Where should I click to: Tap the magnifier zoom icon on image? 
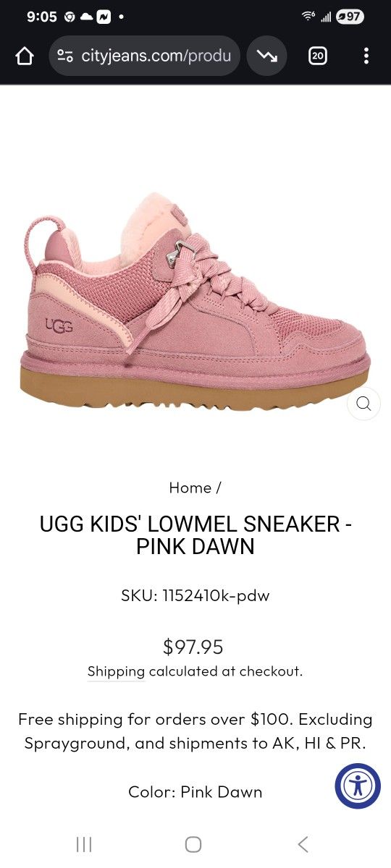click(x=363, y=404)
